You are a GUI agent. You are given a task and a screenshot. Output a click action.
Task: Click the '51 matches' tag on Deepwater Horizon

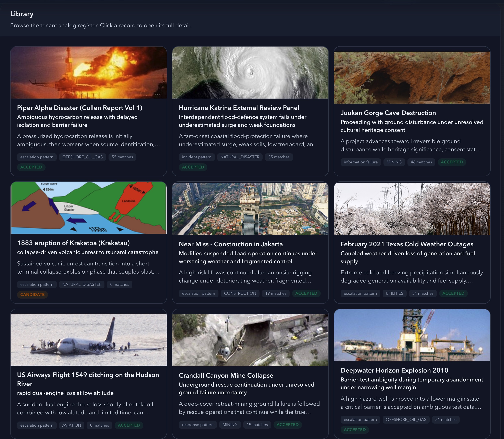(x=446, y=420)
